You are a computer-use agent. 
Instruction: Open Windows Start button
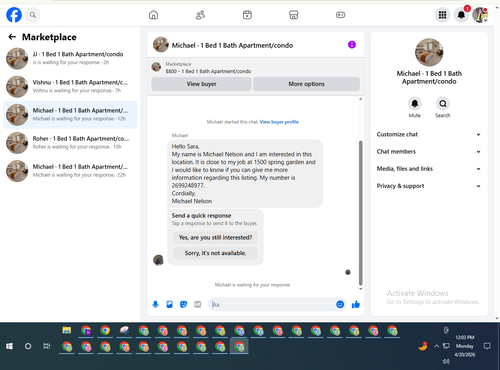coord(9,346)
